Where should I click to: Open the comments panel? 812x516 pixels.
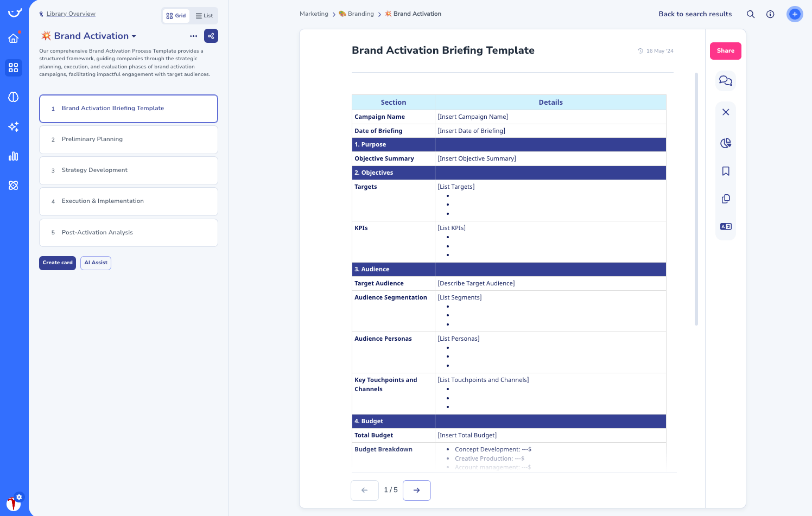[x=726, y=80]
